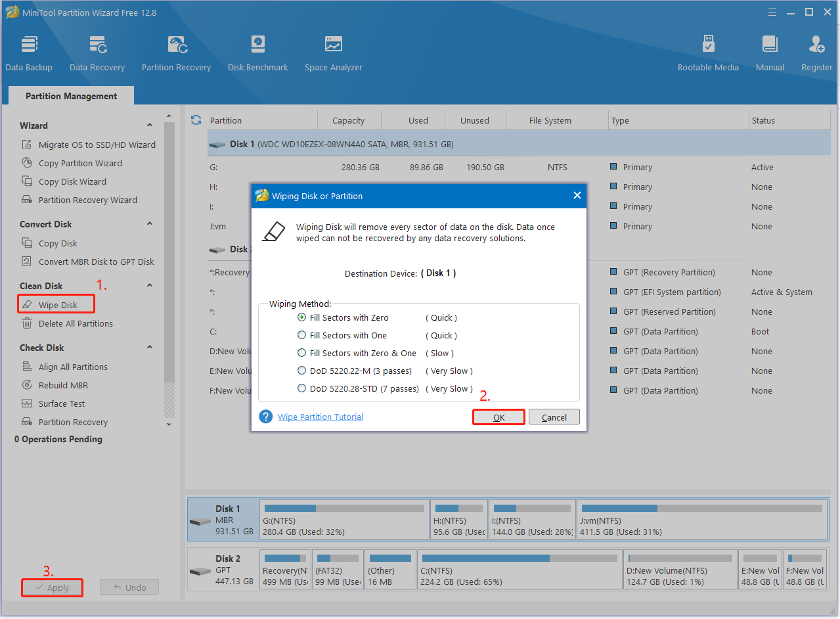Collapse the Check Disk section
This screenshot has height=619, width=840.
(150, 347)
